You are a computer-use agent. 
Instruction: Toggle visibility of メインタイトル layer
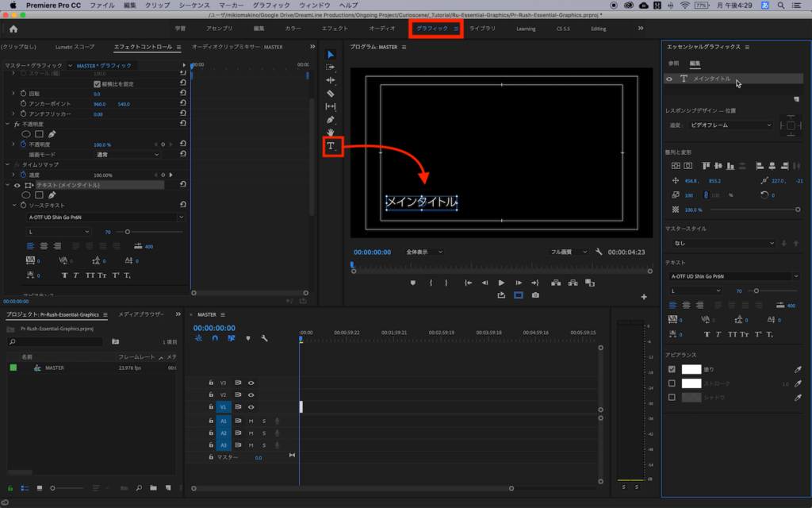tap(669, 79)
